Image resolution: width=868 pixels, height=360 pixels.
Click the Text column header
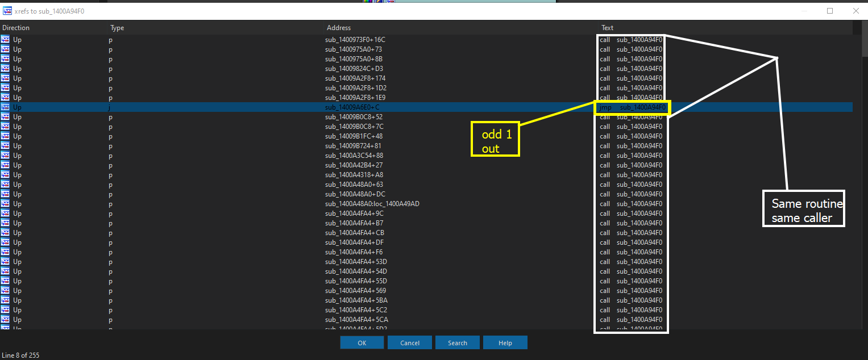pyautogui.click(x=608, y=28)
